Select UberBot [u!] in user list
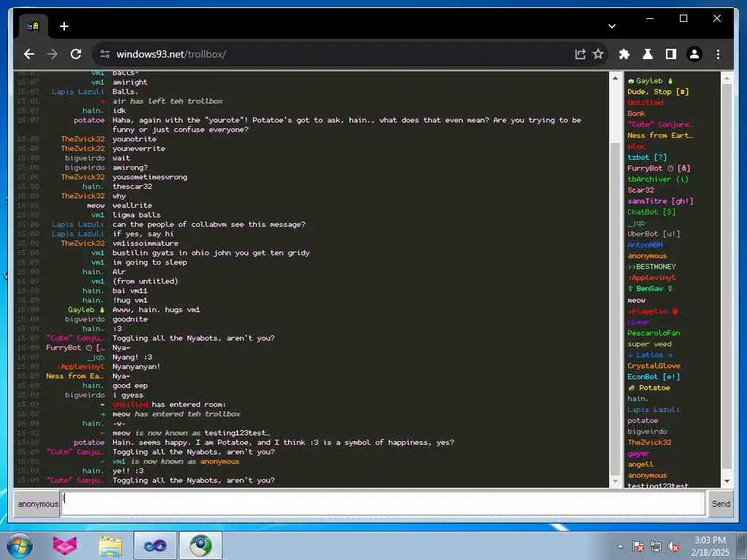This screenshot has width=747, height=560. pos(654,234)
